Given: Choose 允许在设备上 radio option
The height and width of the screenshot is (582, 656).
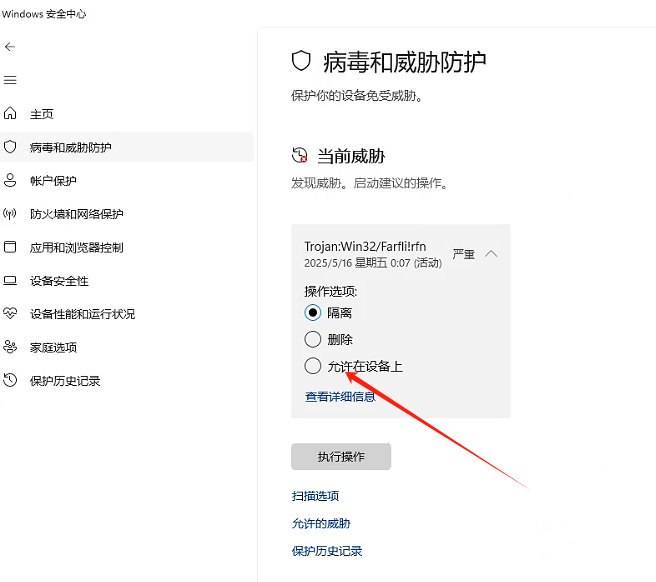Looking at the screenshot, I should (x=313, y=366).
